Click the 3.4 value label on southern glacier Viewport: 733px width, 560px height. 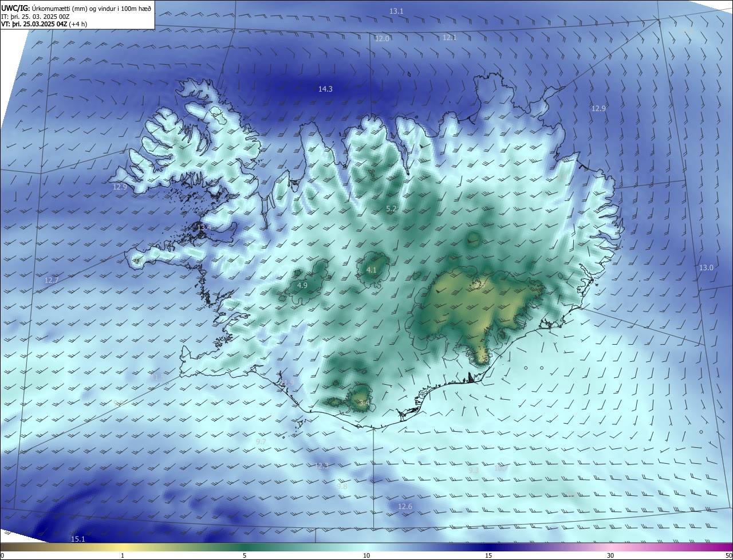[364, 403]
